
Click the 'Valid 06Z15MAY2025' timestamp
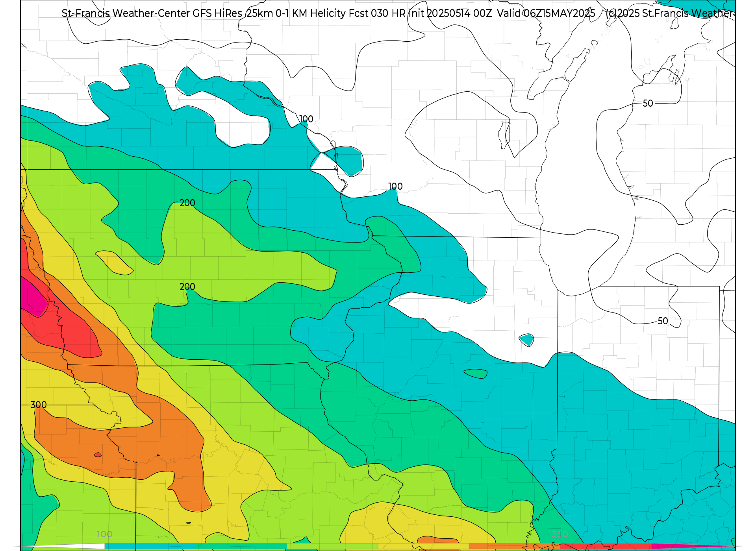coord(546,13)
